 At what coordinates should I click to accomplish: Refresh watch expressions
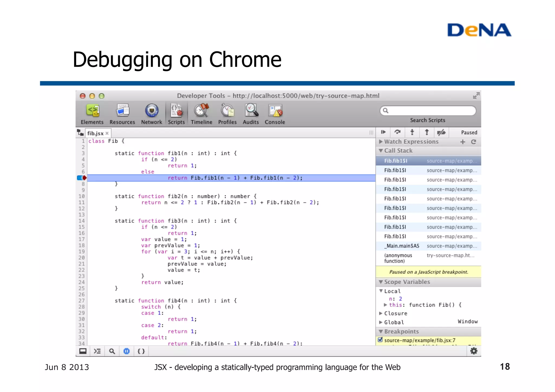click(473, 142)
